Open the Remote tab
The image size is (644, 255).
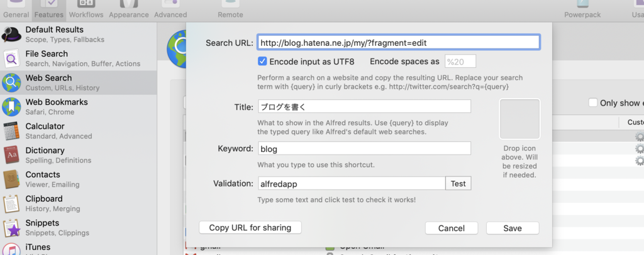[x=230, y=10]
